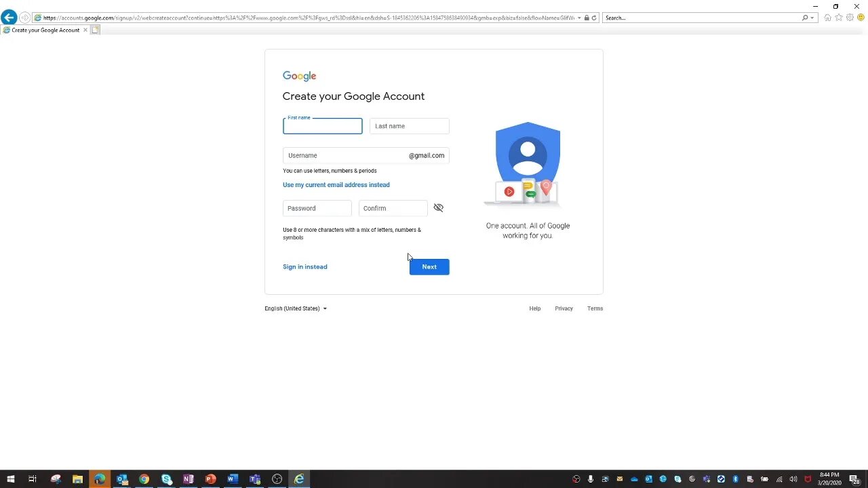Open OBS Studio on the taskbar

pyautogui.click(x=277, y=479)
